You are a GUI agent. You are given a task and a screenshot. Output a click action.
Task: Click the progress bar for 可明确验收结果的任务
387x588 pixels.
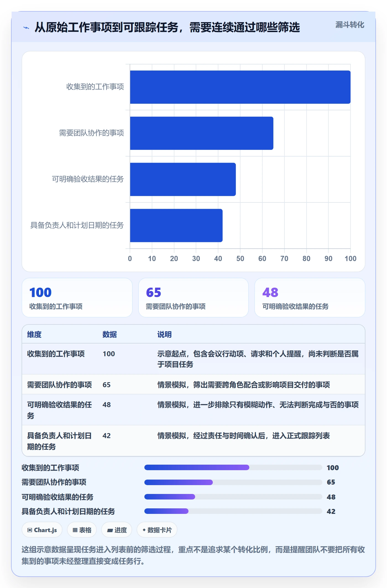click(x=233, y=497)
